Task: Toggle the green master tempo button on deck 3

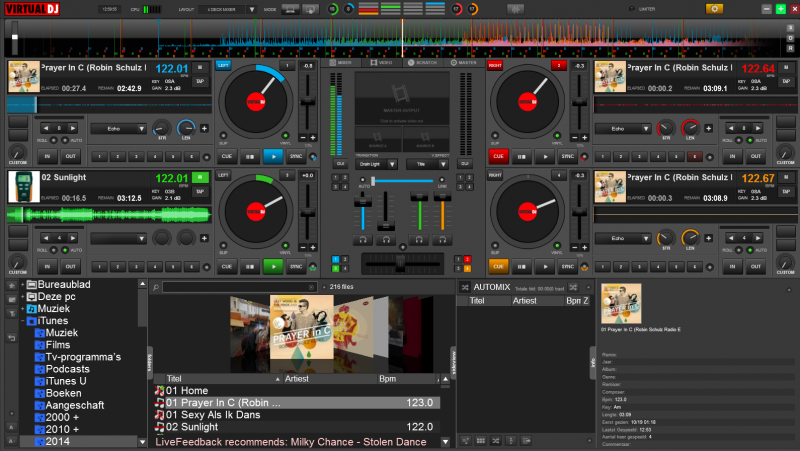Action: click(x=200, y=177)
